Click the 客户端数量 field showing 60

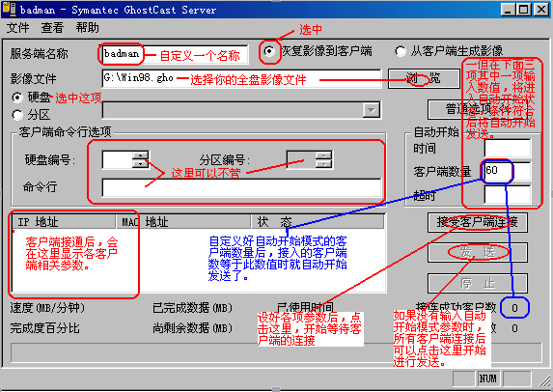pyautogui.click(x=508, y=172)
